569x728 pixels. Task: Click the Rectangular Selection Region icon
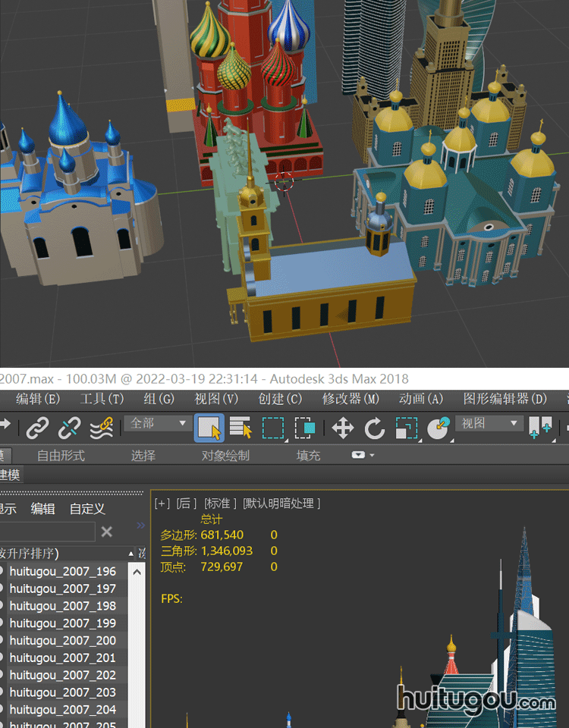(x=272, y=428)
